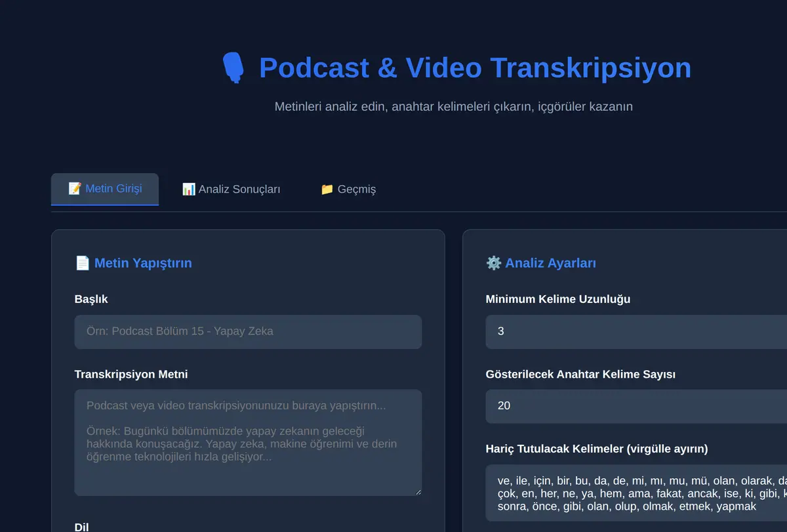Screen dimensions: 787x532
Task: Open the Analiz Sonuçları tab
Action: coord(231,189)
